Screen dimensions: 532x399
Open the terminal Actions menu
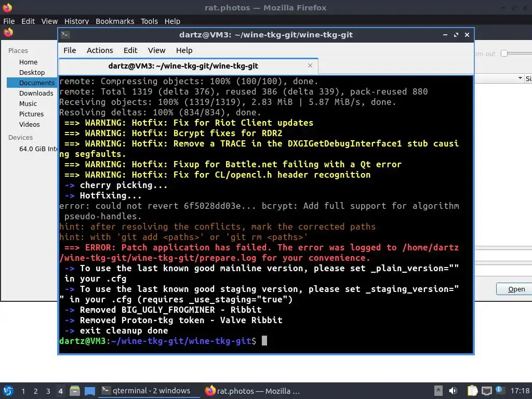click(100, 50)
